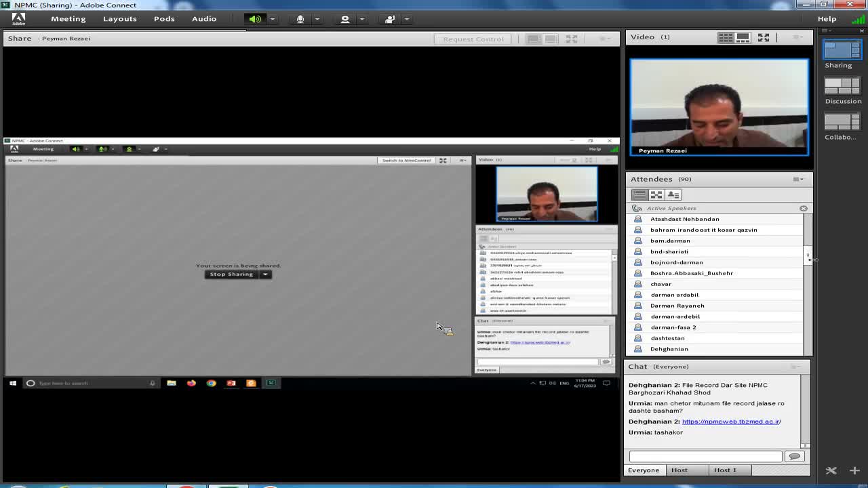Viewport: 868px width, 488px height.
Task: Mute the speaker audio icon
Action: [x=255, y=19]
